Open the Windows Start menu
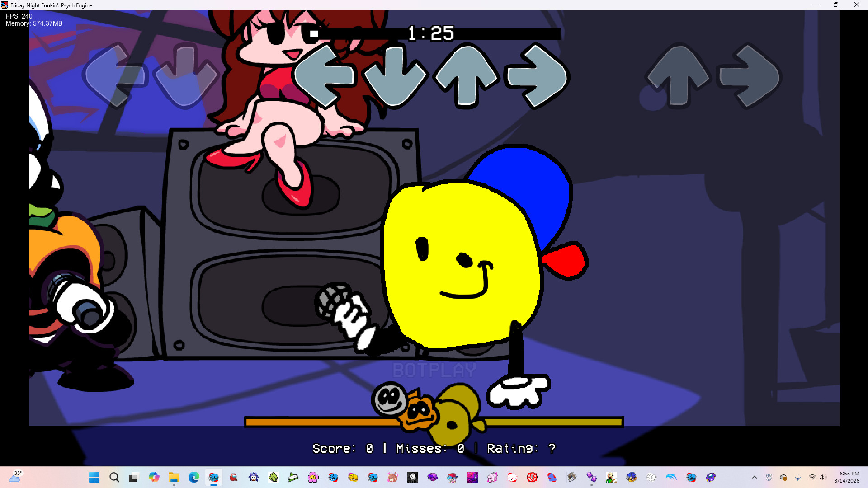This screenshot has height=488, width=868. pos(94,477)
